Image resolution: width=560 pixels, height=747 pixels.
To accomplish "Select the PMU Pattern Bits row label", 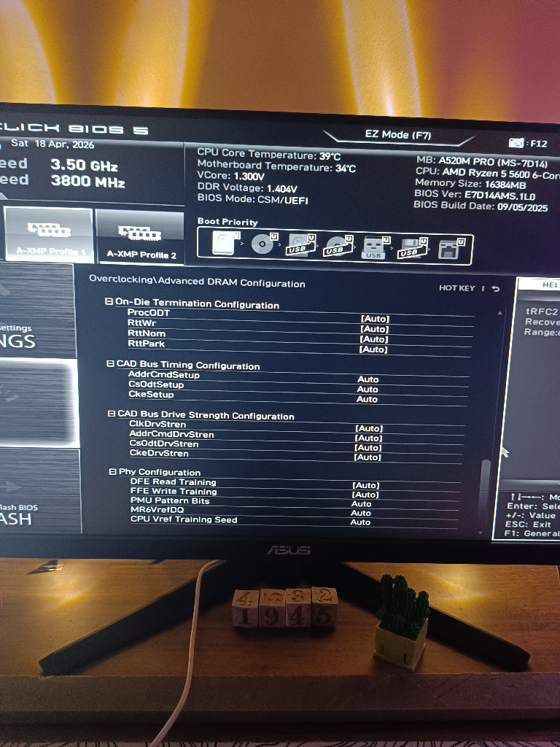I will 170,500.
